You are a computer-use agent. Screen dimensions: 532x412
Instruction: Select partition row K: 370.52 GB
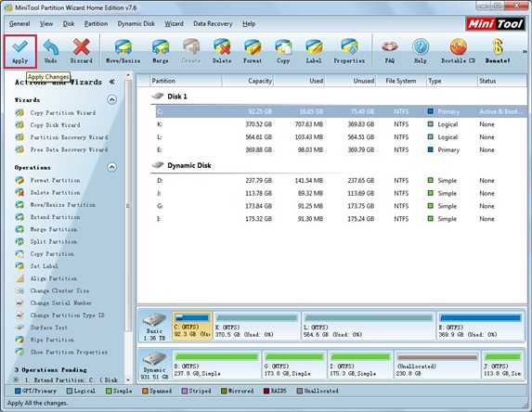click(341, 124)
